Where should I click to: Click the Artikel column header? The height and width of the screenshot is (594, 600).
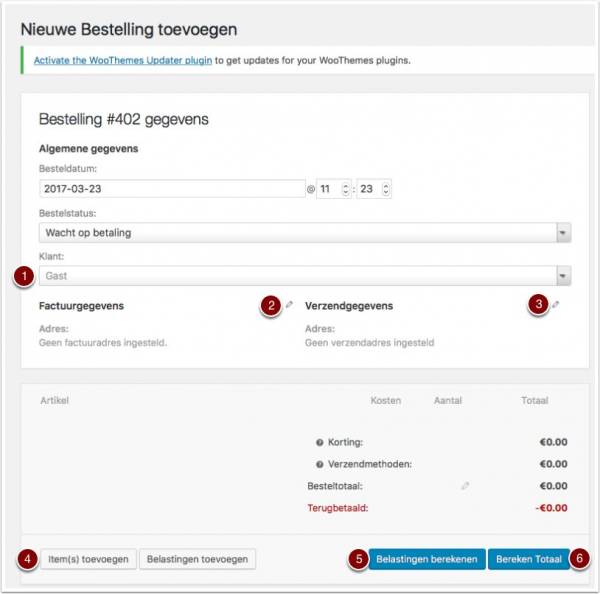coord(55,400)
